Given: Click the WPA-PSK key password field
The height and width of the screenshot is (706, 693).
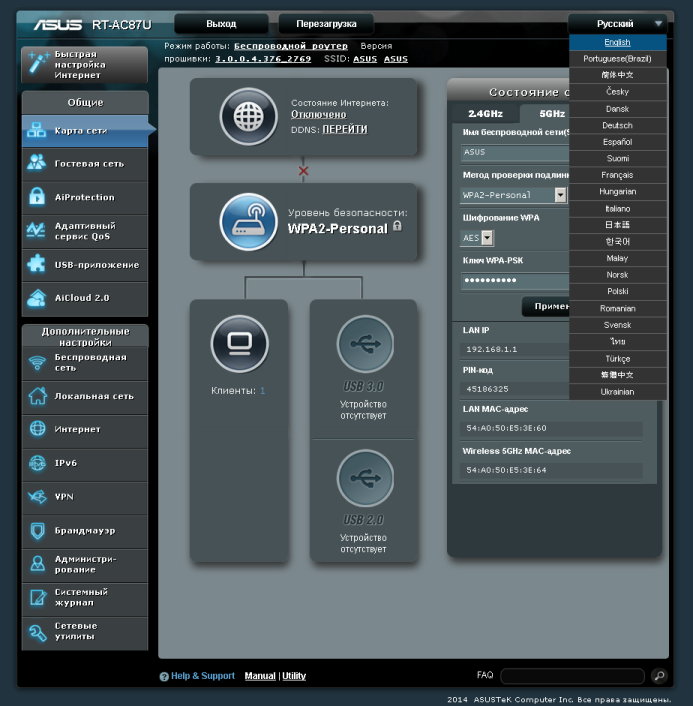Looking at the screenshot, I should (515, 280).
